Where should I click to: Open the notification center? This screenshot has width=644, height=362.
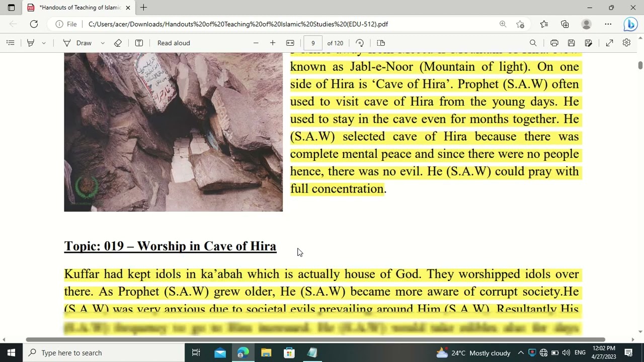point(628,353)
